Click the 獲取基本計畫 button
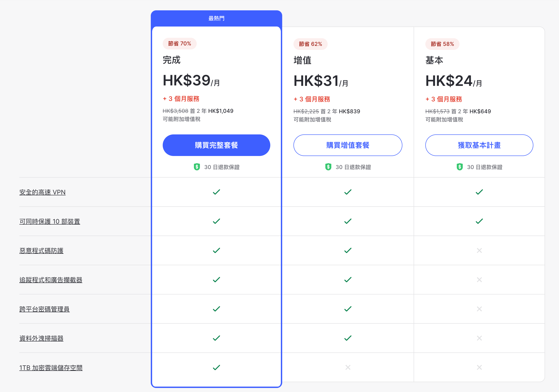 (x=479, y=145)
